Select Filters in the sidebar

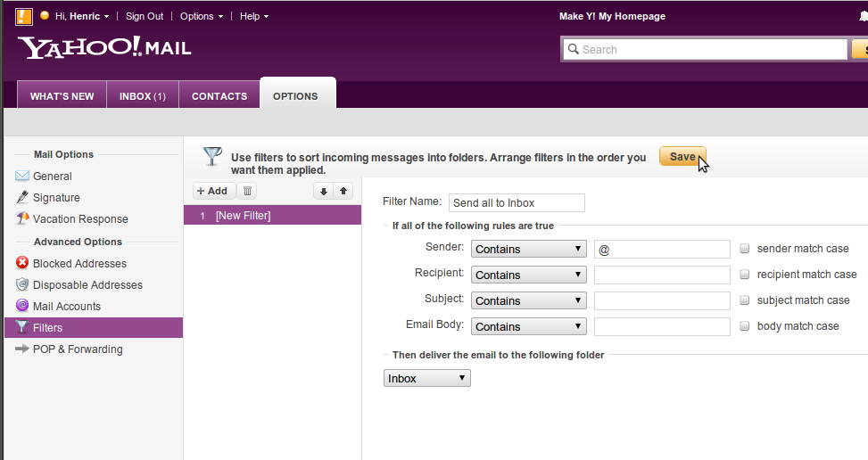pyautogui.click(x=94, y=327)
